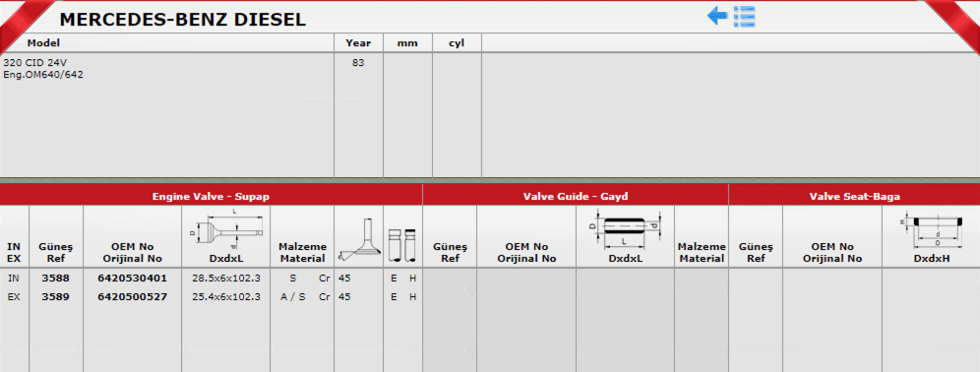Click OEM No header under Engine Valve
The height and width of the screenshot is (372, 980).
point(133,252)
